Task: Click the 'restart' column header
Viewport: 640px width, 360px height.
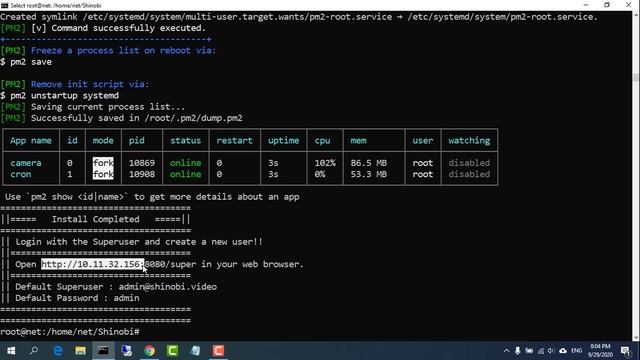Action: (234, 140)
